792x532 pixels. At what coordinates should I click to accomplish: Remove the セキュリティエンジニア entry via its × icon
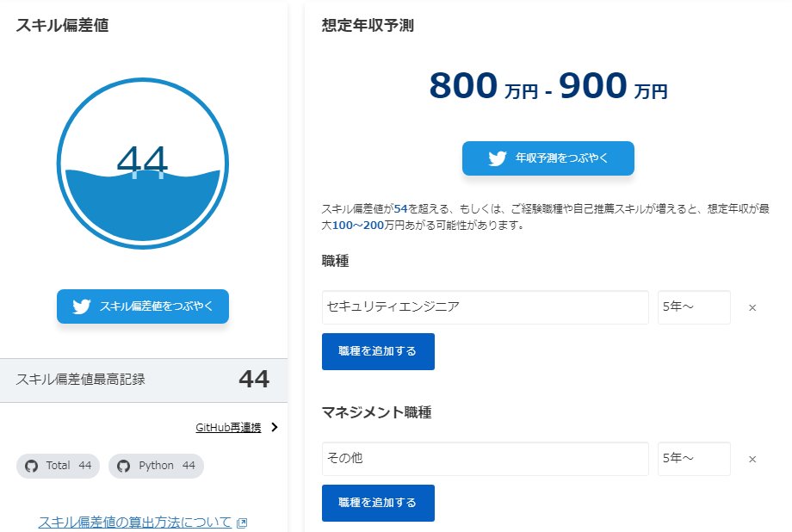pyautogui.click(x=752, y=307)
